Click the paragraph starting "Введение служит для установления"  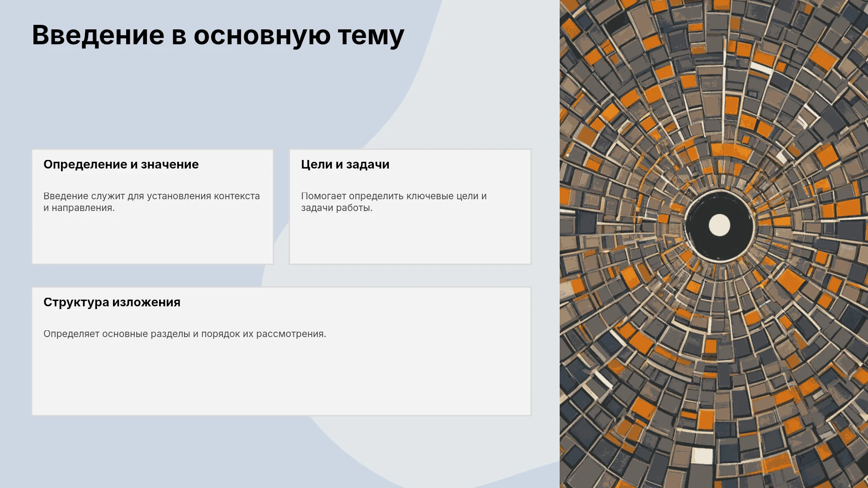(x=151, y=202)
